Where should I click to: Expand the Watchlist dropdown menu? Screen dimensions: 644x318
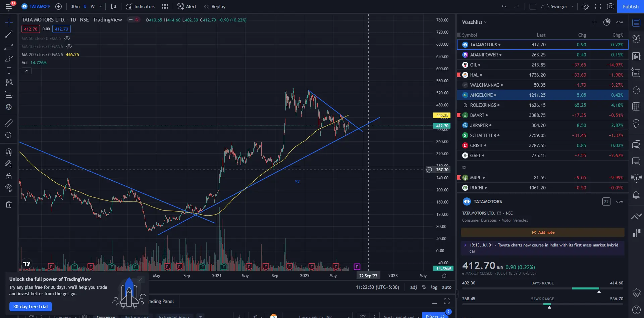[474, 22]
